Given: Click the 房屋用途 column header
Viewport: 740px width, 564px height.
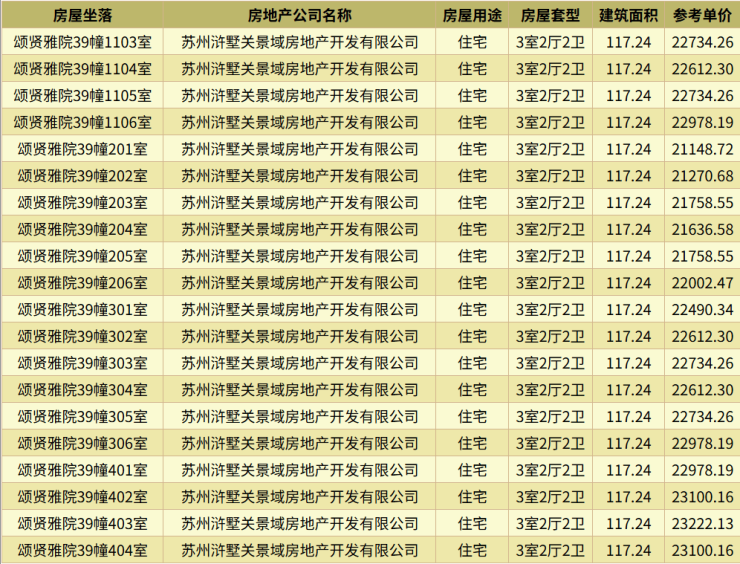Looking at the screenshot, I should (x=472, y=16).
